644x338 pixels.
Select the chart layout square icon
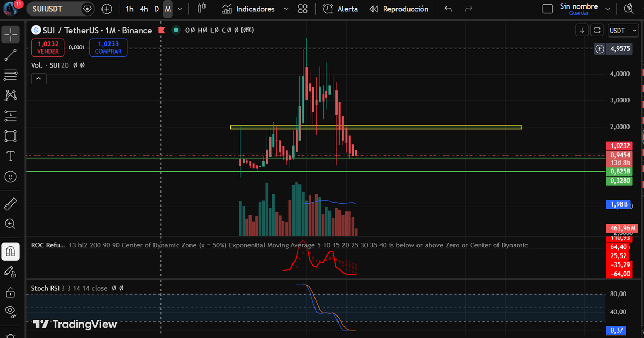coord(547,9)
